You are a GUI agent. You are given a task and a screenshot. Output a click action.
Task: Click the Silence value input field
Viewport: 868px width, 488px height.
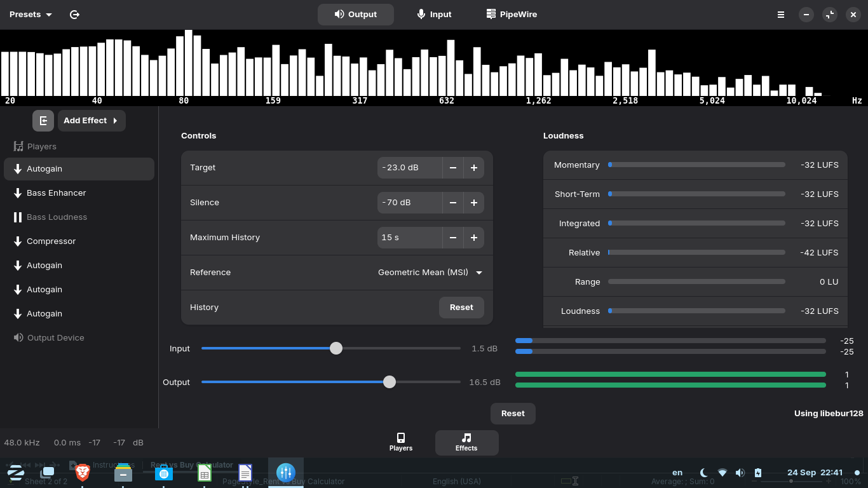click(x=409, y=203)
